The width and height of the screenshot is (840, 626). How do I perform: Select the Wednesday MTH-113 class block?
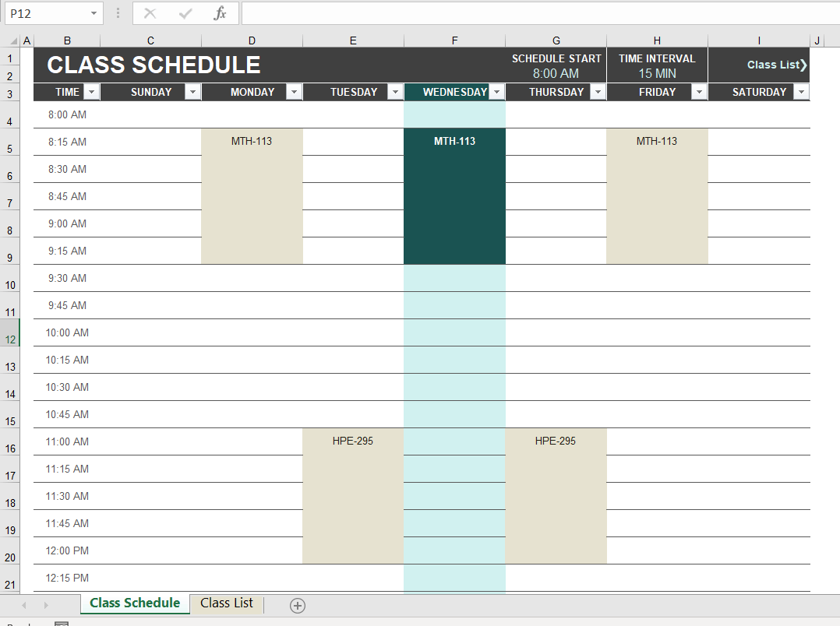coord(454,195)
